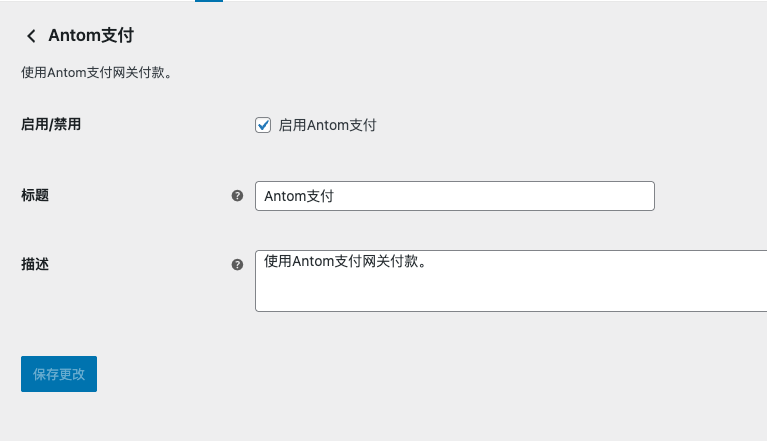Toggle the 启用Antom支付 checkbox

tap(264, 125)
